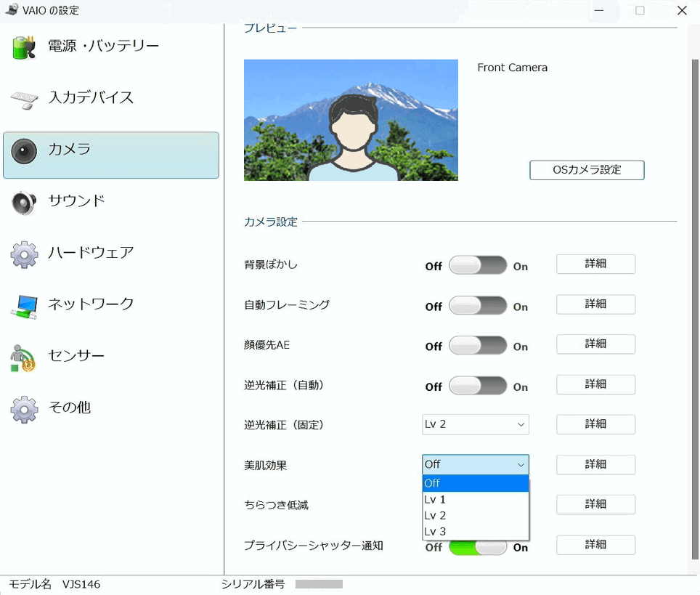Open 詳細 for 逆光補正（固定）

coord(595,424)
